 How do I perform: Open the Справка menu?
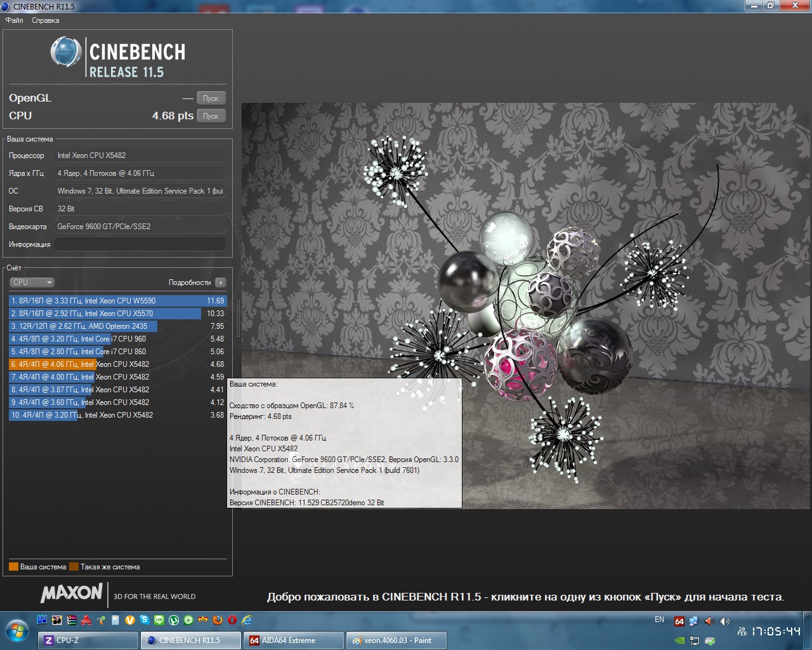[46, 20]
